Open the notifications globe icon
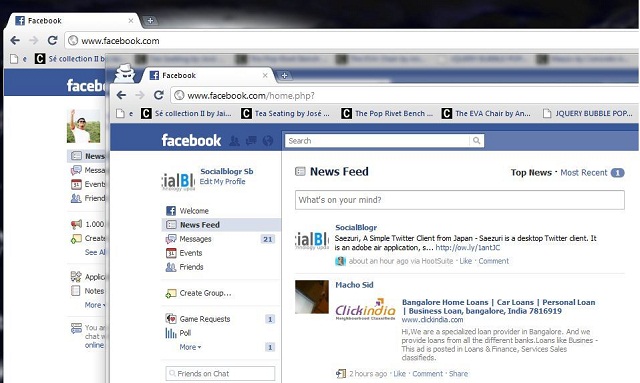The height and width of the screenshot is (383, 640). pyautogui.click(x=268, y=141)
